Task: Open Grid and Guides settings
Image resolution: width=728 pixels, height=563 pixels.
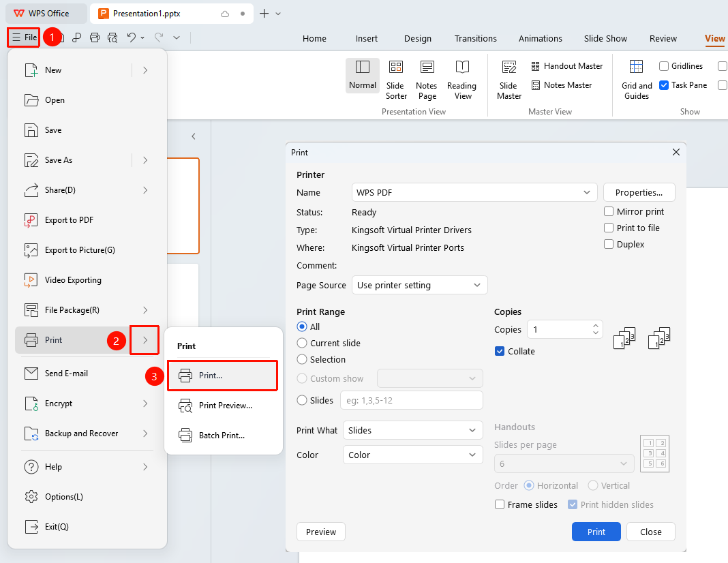Action: pos(637,80)
